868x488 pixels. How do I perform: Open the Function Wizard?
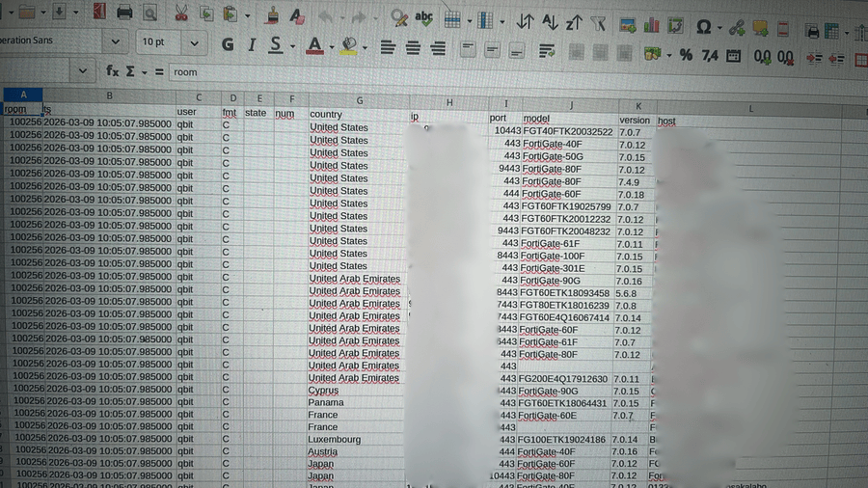click(x=113, y=70)
